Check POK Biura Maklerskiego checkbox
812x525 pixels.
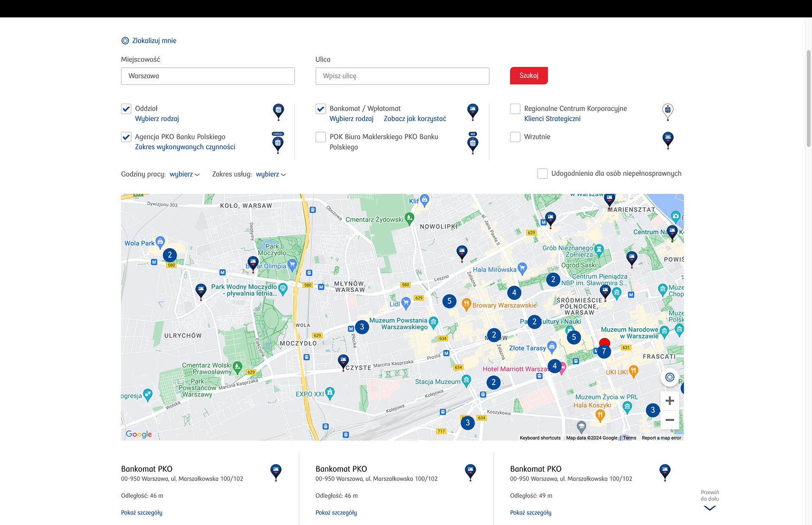[321, 137]
